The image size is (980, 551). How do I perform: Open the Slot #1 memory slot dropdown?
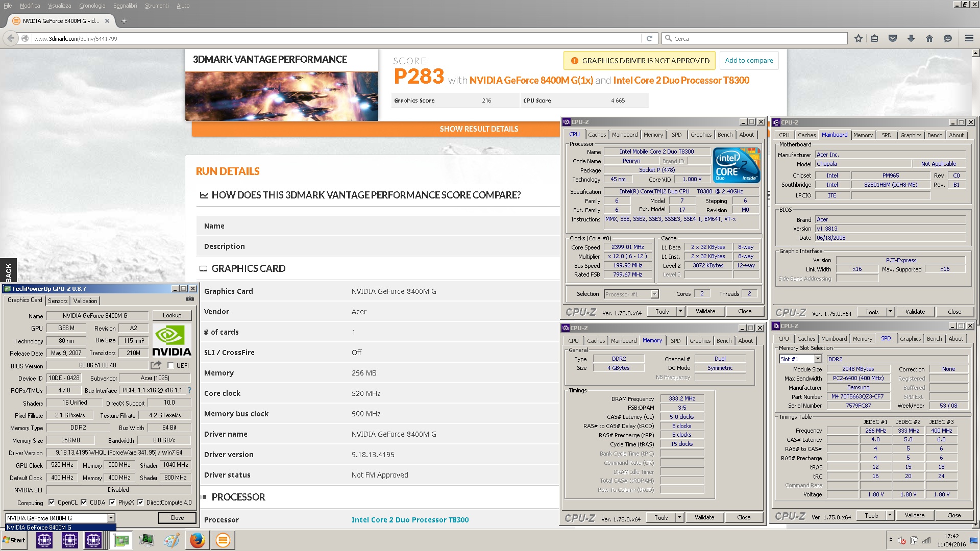coord(817,359)
